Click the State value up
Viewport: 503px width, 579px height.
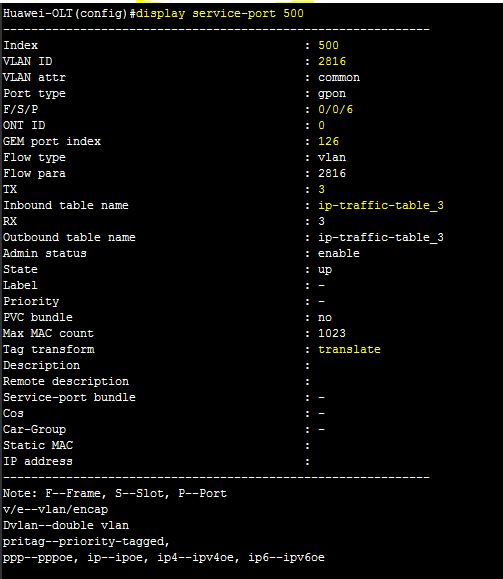tap(325, 270)
